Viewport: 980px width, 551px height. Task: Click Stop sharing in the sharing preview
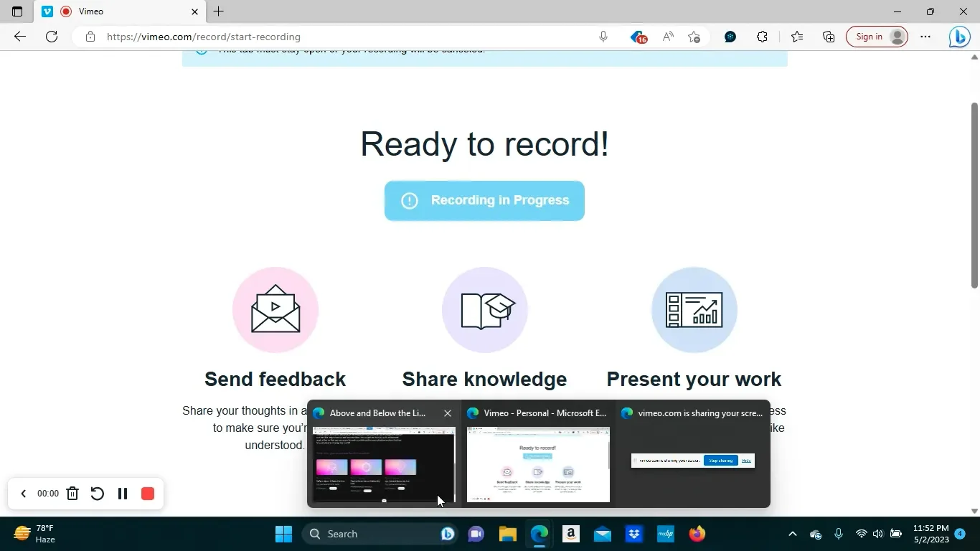pyautogui.click(x=720, y=461)
